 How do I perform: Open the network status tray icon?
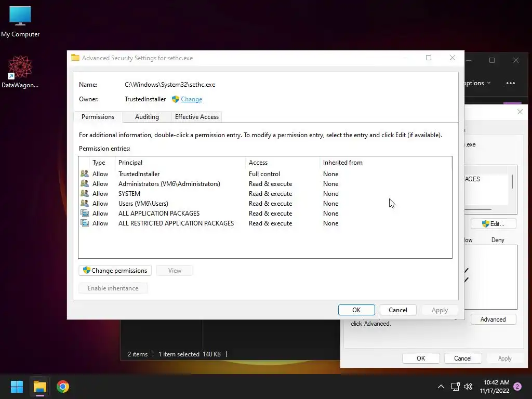click(455, 387)
